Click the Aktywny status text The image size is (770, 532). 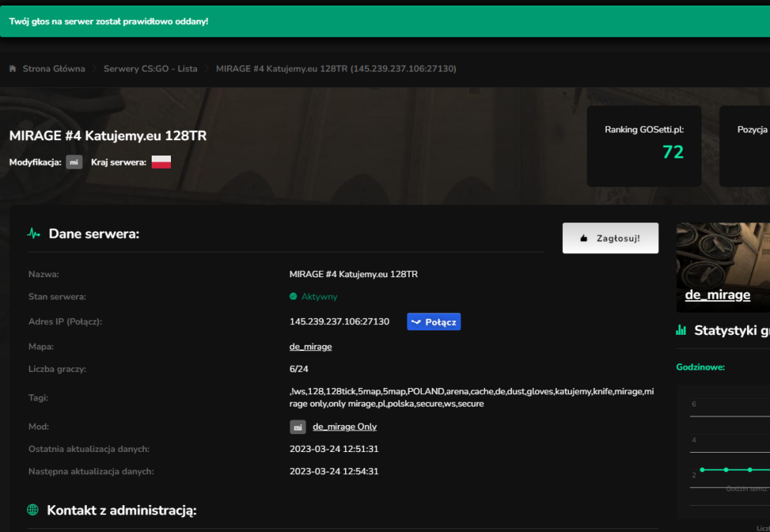[320, 296]
